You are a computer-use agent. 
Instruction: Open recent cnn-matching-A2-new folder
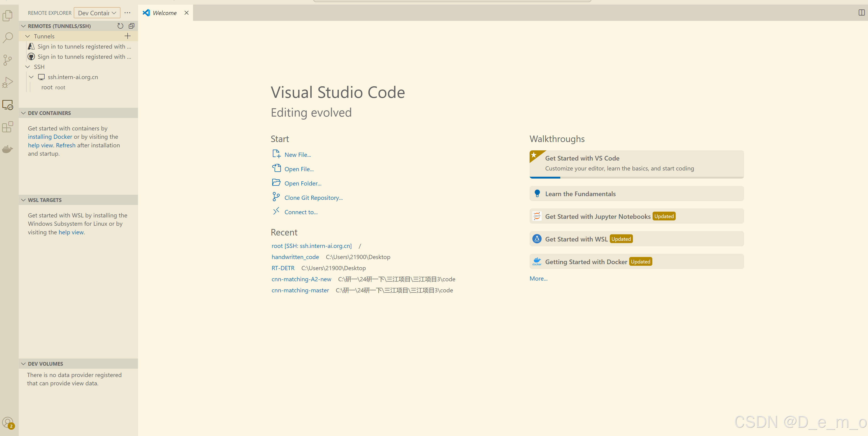click(x=301, y=279)
